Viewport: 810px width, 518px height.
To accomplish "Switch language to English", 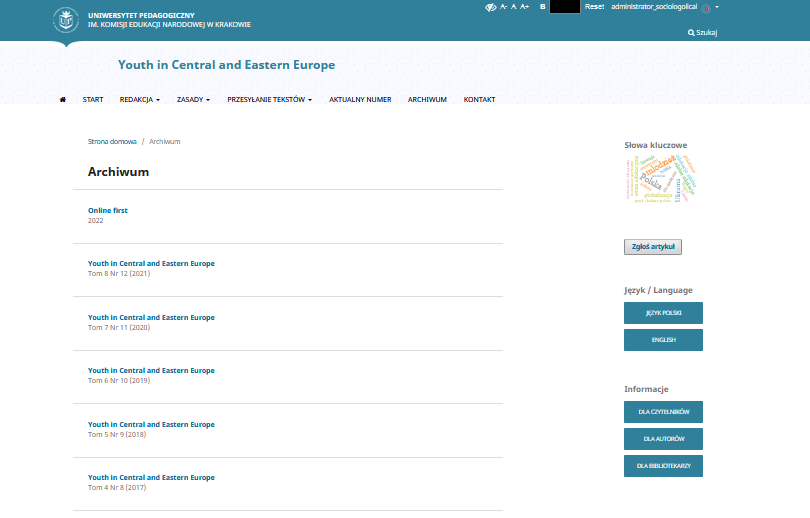I will 663,340.
